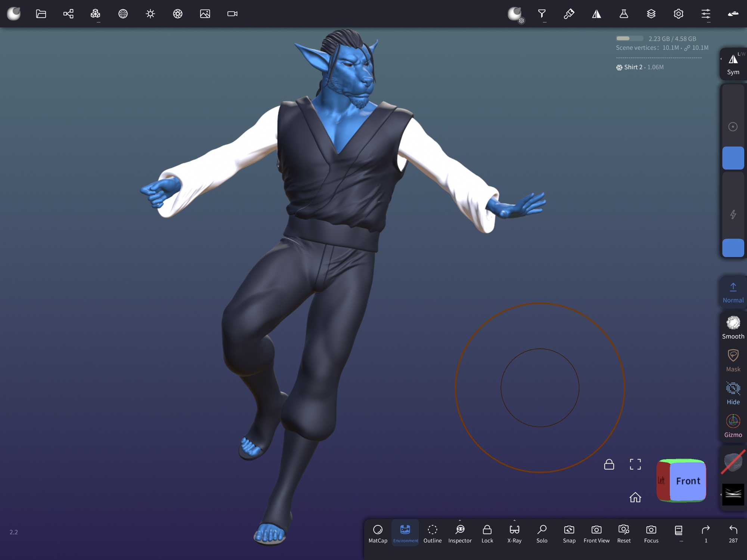The height and width of the screenshot is (560, 747).
Task: Open the Background image menu
Action: 205,14
